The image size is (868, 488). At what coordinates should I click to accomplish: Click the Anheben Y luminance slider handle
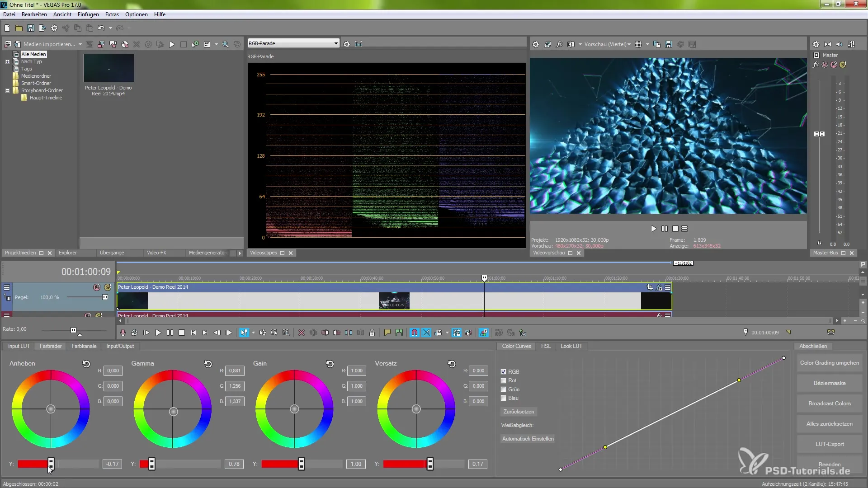pos(51,464)
